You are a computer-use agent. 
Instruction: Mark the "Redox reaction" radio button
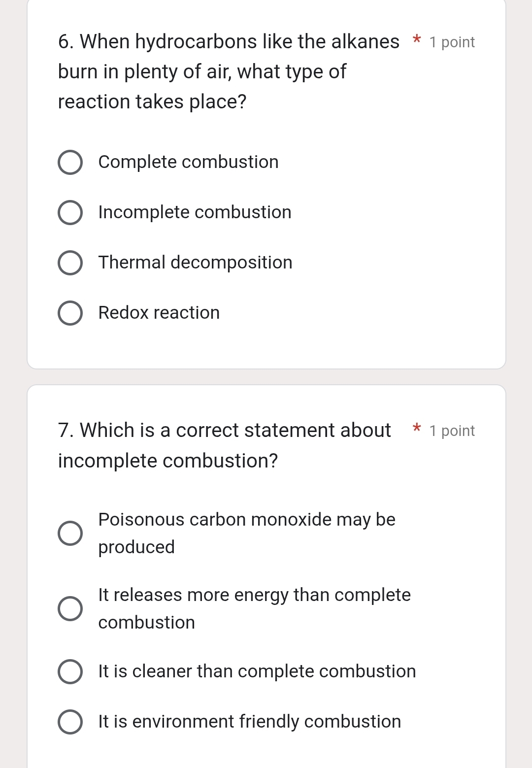pos(70,313)
